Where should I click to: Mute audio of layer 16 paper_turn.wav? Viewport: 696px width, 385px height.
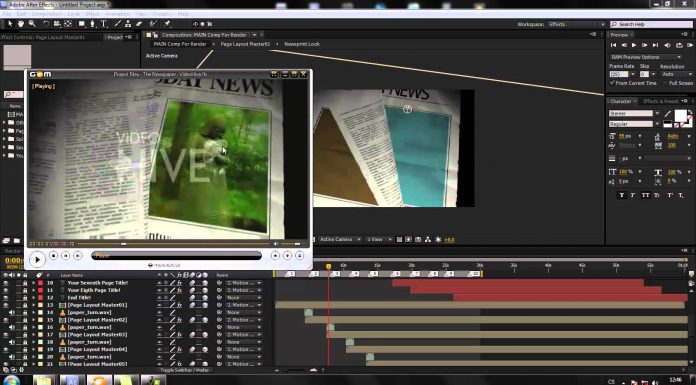(12, 327)
